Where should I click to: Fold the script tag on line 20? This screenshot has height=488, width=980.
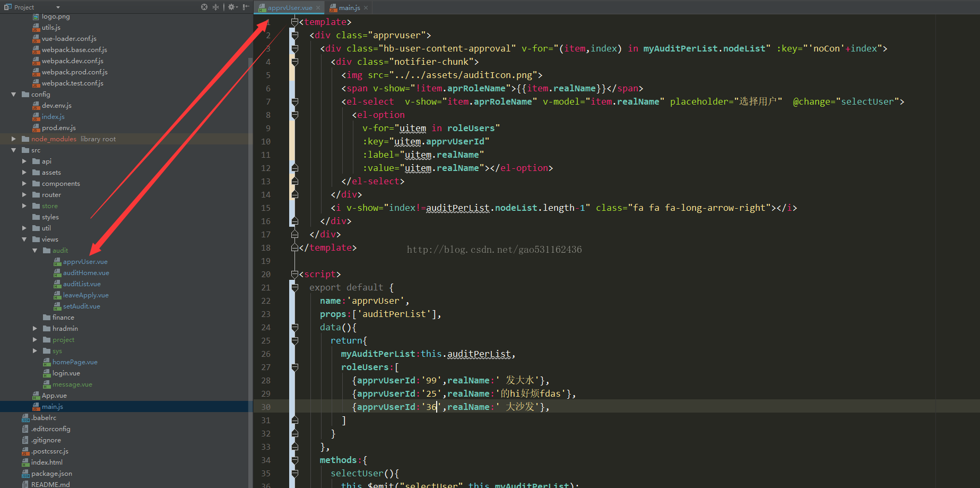pos(294,275)
